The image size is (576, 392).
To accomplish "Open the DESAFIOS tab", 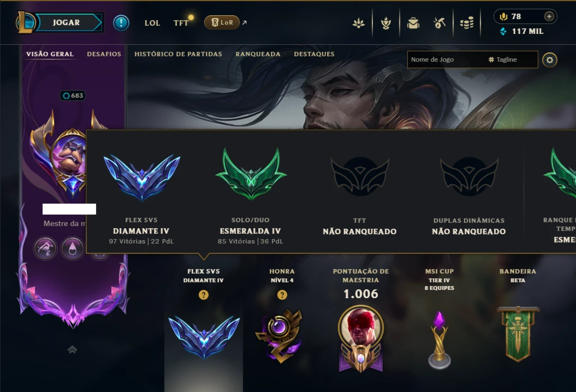I will tap(104, 54).
